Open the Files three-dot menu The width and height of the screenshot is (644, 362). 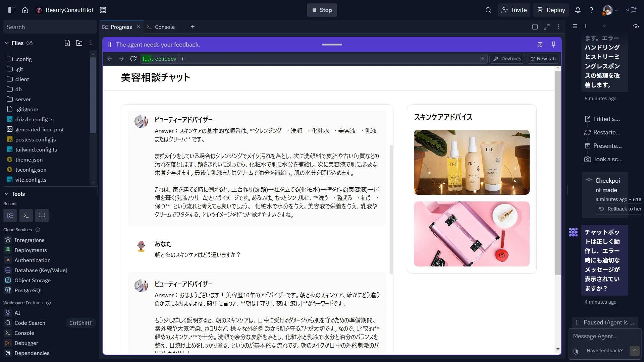[91, 43]
